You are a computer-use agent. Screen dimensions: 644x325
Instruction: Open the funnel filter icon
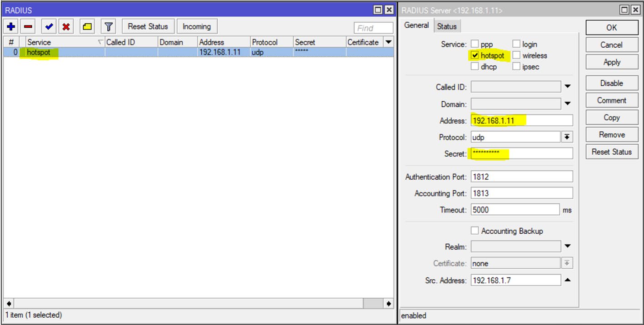coord(108,27)
